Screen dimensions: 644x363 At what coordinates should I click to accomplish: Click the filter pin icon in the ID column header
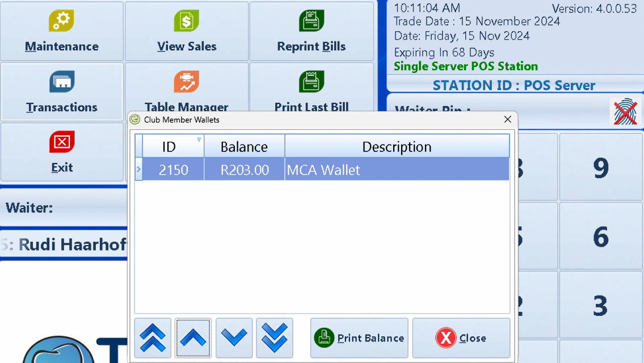(x=199, y=138)
